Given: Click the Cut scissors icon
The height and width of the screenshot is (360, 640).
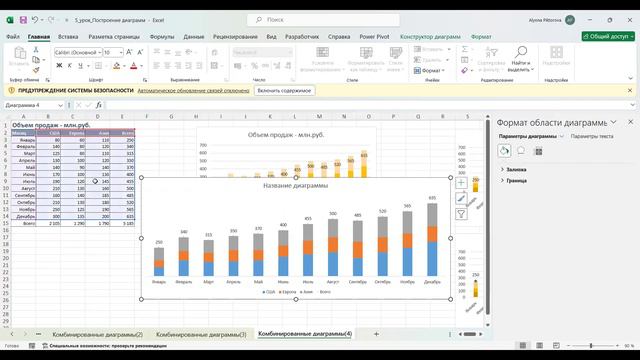Looking at the screenshot, I should coord(36,50).
